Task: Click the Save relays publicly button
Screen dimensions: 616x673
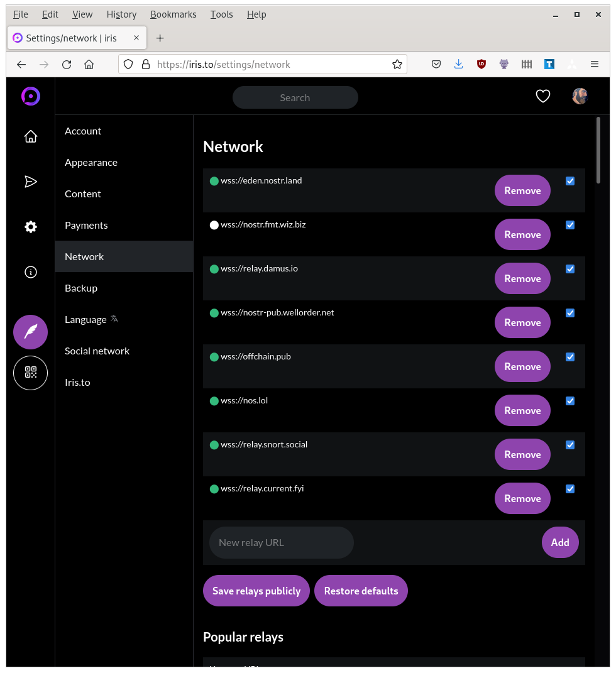Action: [256, 591]
